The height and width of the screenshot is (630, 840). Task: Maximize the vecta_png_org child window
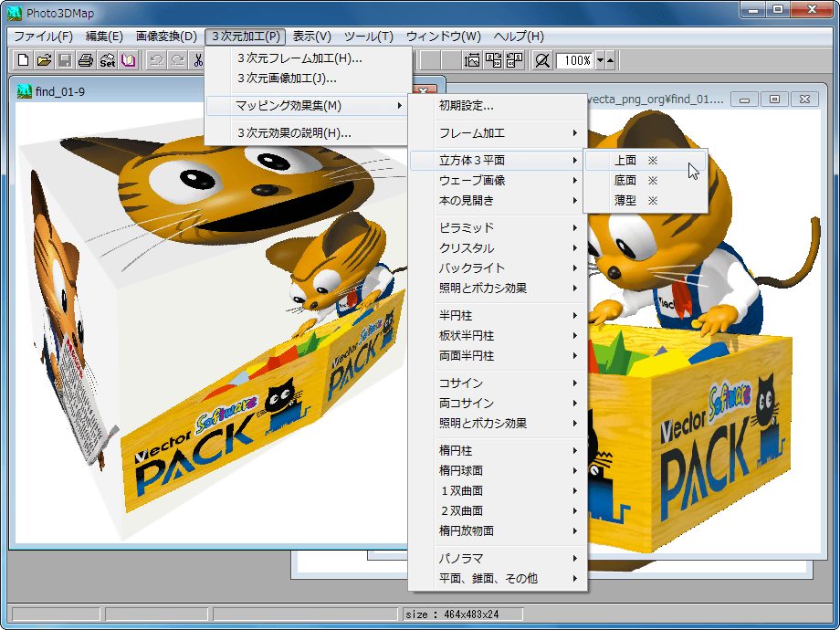coord(774,100)
